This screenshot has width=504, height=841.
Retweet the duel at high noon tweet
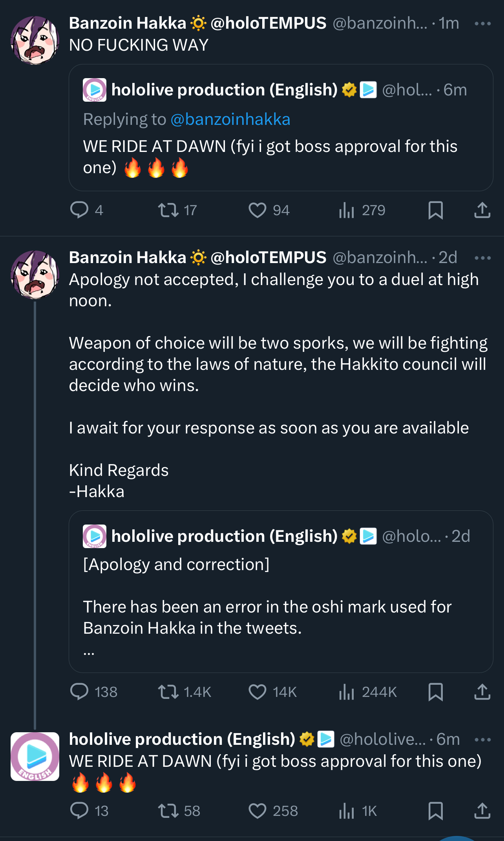click(x=168, y=692)
